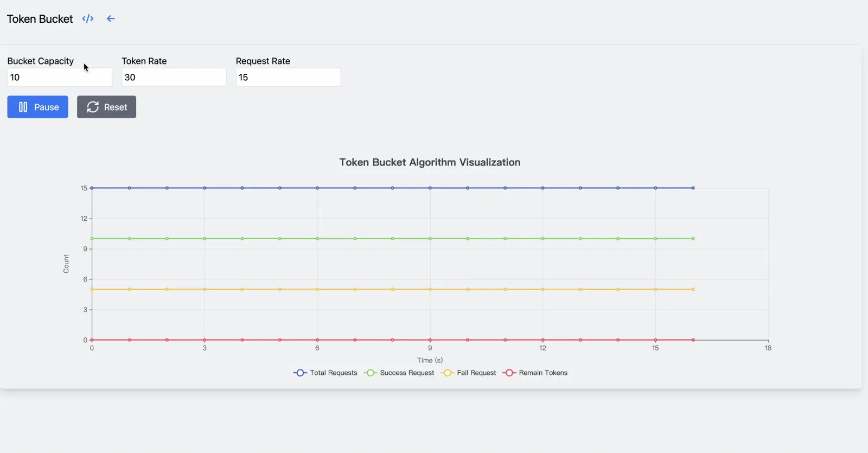Screen dimensions: 868x453
Task: Click the back arrow icon
Action: pyautogui.click(x=111, y=19)
